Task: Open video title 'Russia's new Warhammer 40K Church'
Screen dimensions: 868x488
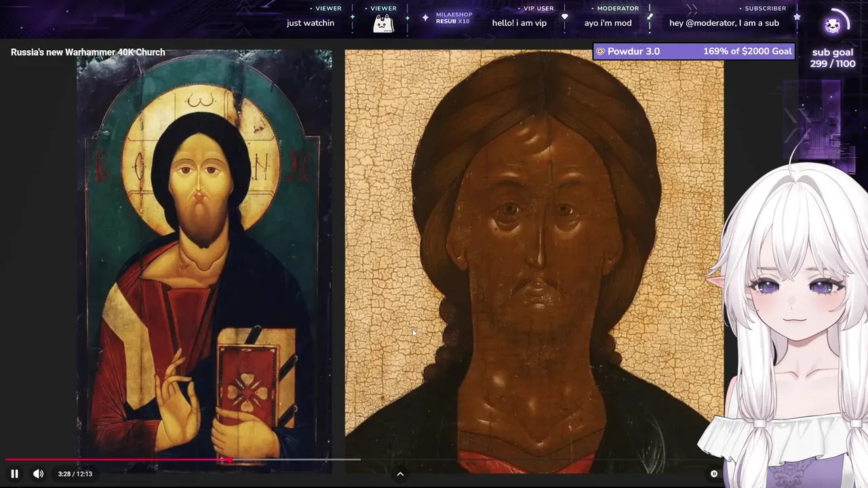Action: 87,52
